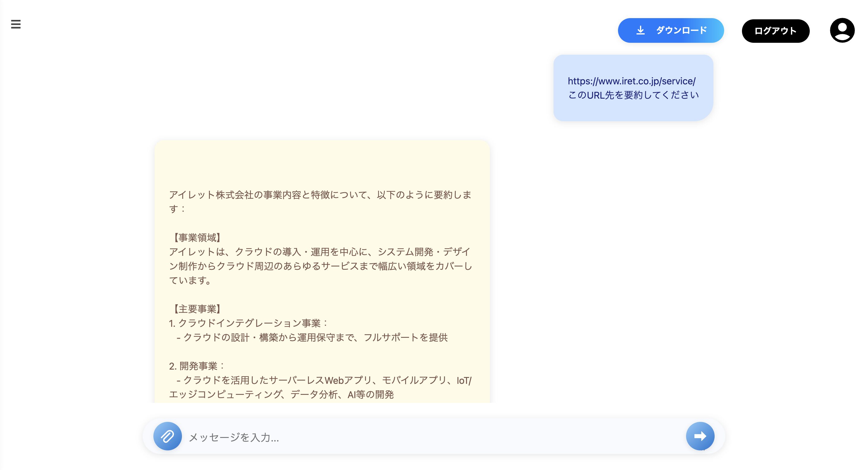Send message with the arrow button
Image resolution: width=868 pixels, height=470 pixels.
(x=700, y=436)
